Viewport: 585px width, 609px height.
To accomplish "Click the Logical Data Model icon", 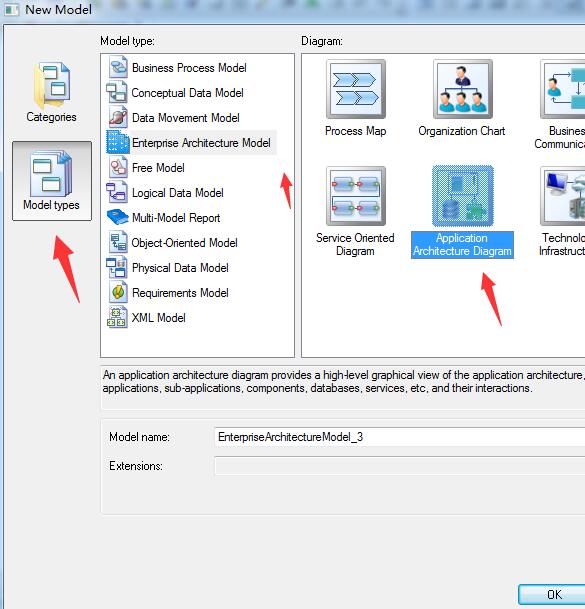I will [117, 193].
